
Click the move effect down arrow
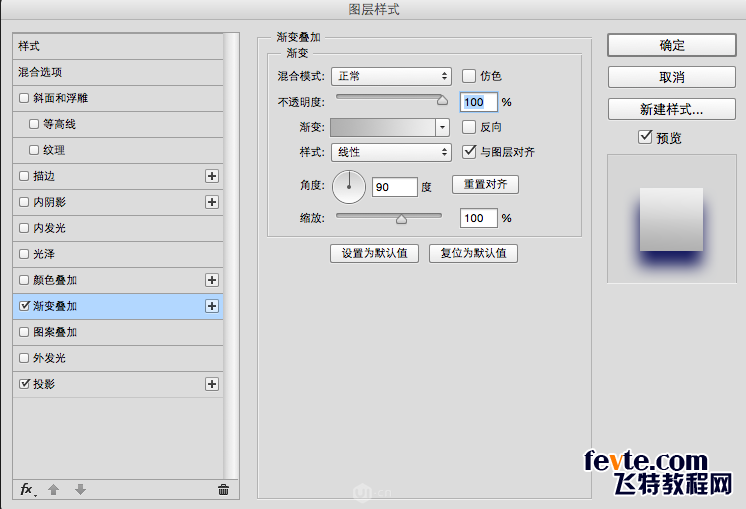click(x=80, y=489)
